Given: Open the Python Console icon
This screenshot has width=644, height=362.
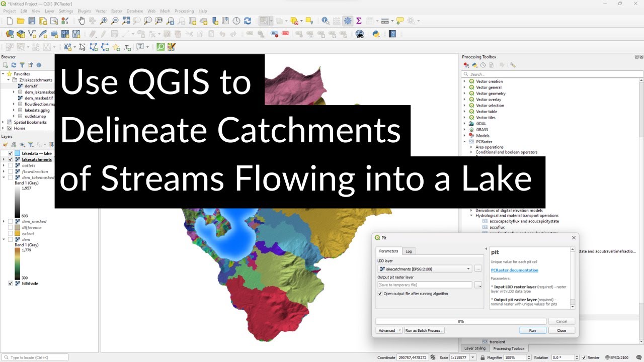Looking at the screenshot, I should 376,34.
